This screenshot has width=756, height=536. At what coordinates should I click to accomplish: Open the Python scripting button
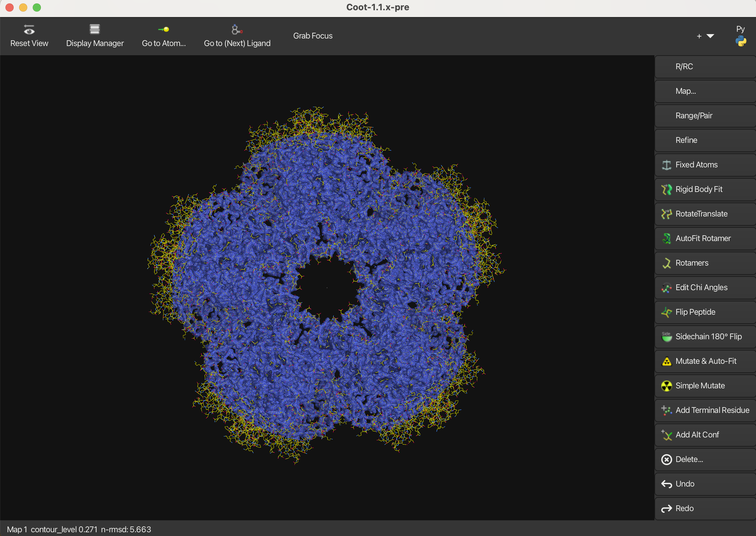tap(740, 36)
